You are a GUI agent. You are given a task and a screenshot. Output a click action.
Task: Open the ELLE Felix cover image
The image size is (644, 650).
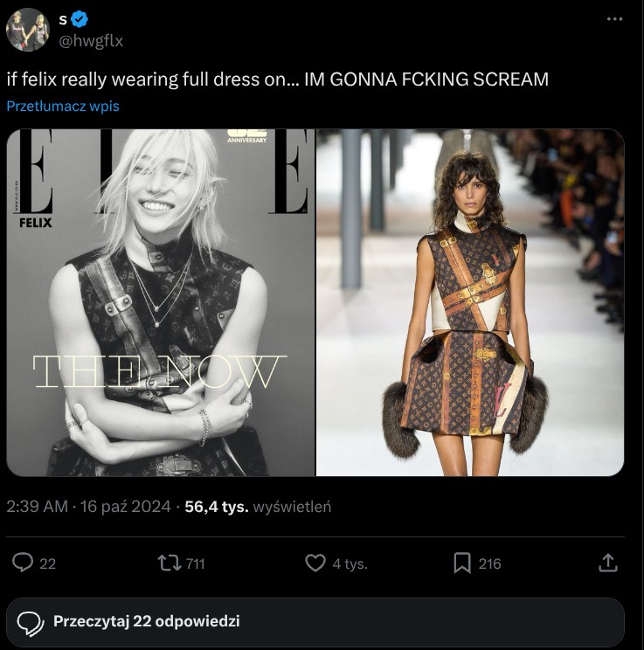(x=161, y=302)
